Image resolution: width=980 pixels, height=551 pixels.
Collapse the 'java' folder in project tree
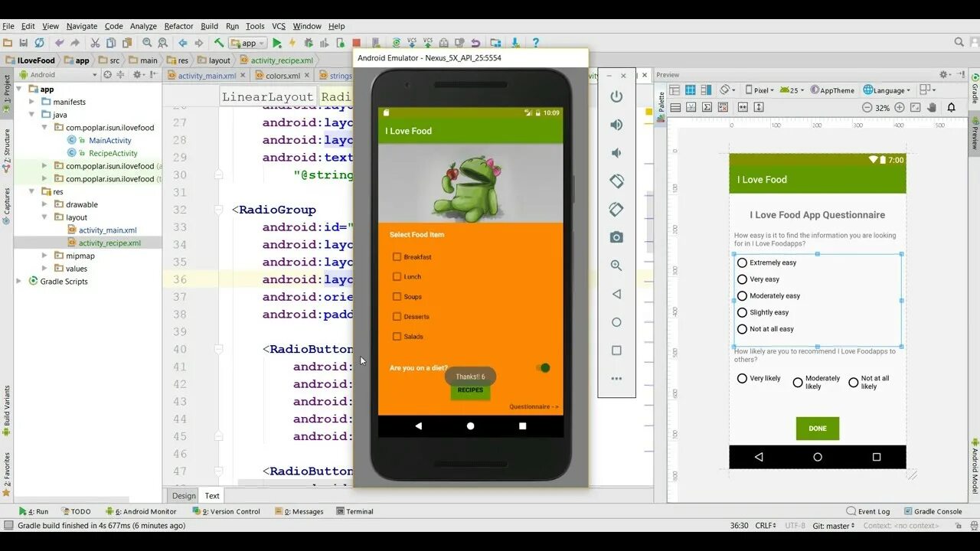33,115
